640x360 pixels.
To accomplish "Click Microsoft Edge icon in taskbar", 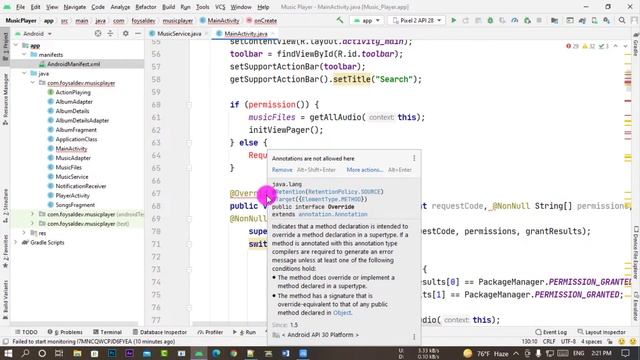I will (216, 353).
